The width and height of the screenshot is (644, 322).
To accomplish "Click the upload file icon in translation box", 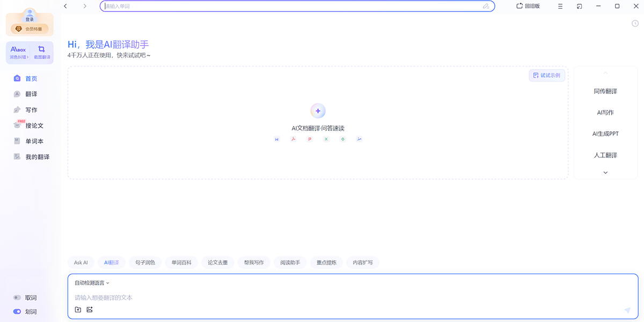I will 78,310.
